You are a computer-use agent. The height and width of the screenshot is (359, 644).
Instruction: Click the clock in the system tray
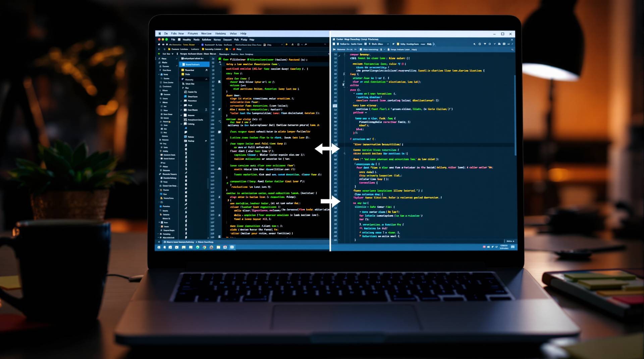[x=504, y=247]
